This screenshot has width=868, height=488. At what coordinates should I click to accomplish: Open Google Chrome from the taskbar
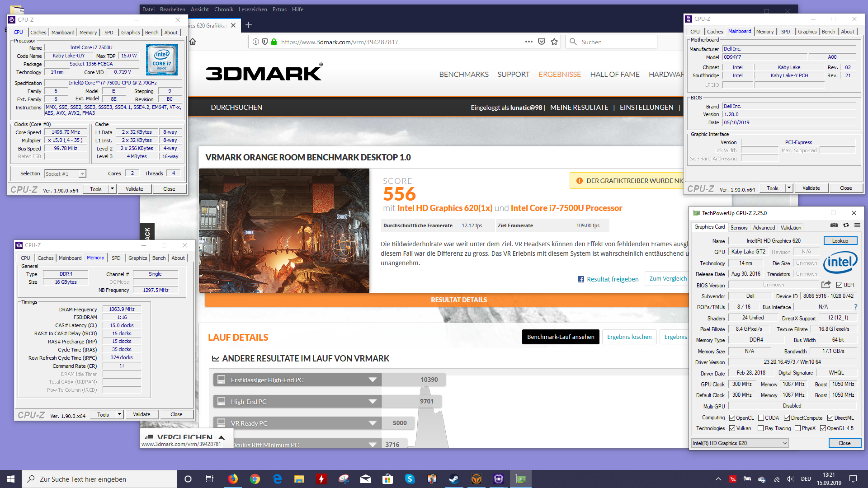255,479
